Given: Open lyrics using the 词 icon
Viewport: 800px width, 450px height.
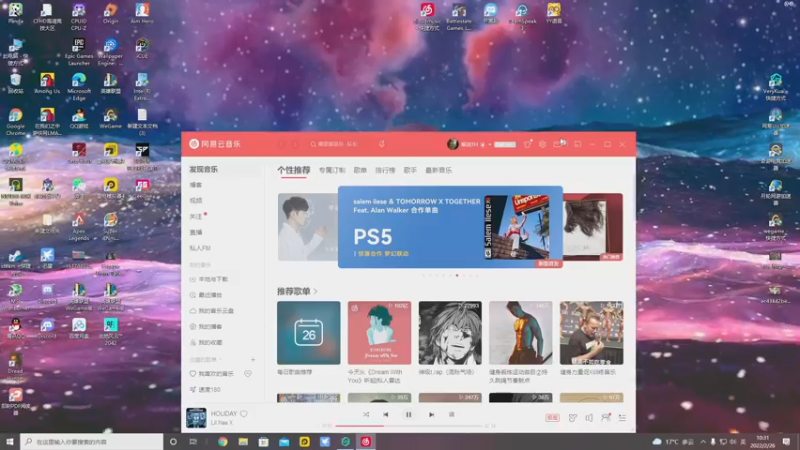Looking at the screenshot, I should 451,415.
